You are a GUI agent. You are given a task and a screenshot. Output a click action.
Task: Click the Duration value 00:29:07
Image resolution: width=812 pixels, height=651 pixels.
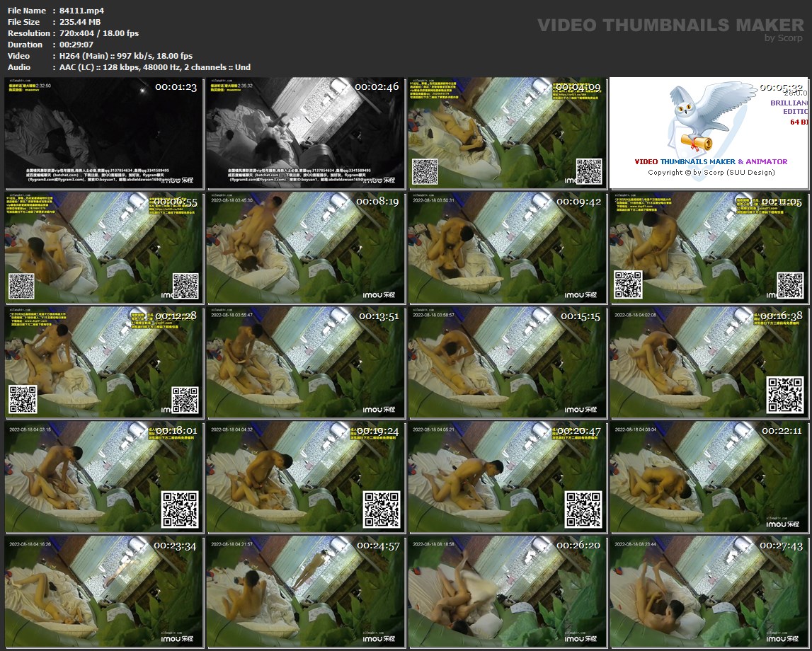pyautogui.click(x=73, y=45)
